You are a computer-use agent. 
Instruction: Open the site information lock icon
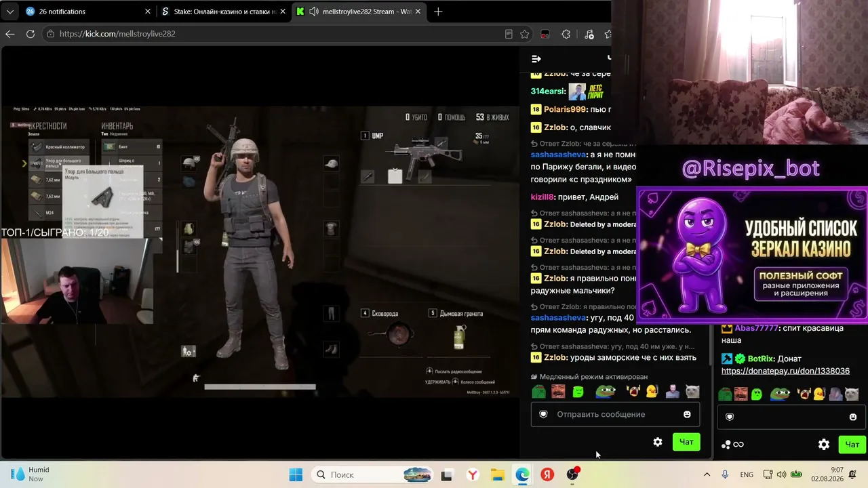(50, 34)
